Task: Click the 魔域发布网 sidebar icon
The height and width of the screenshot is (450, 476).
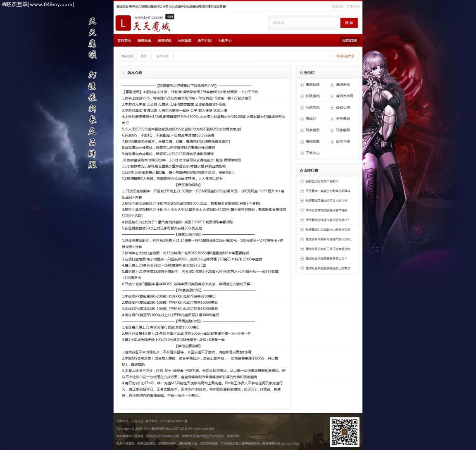Action: (332, 96)
